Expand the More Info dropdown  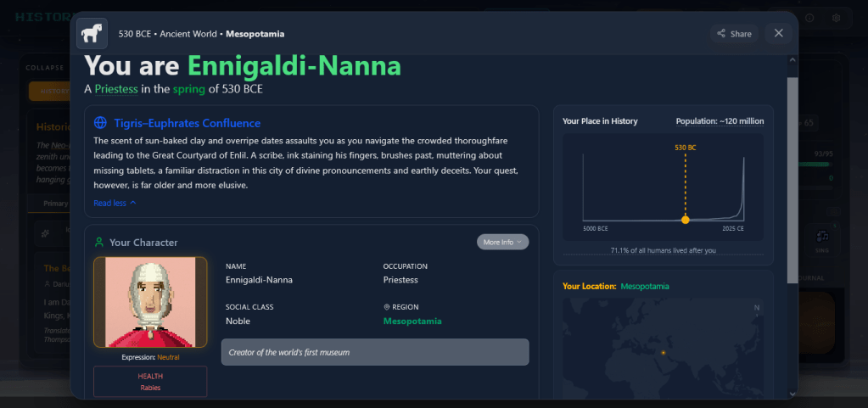point(502,242)
